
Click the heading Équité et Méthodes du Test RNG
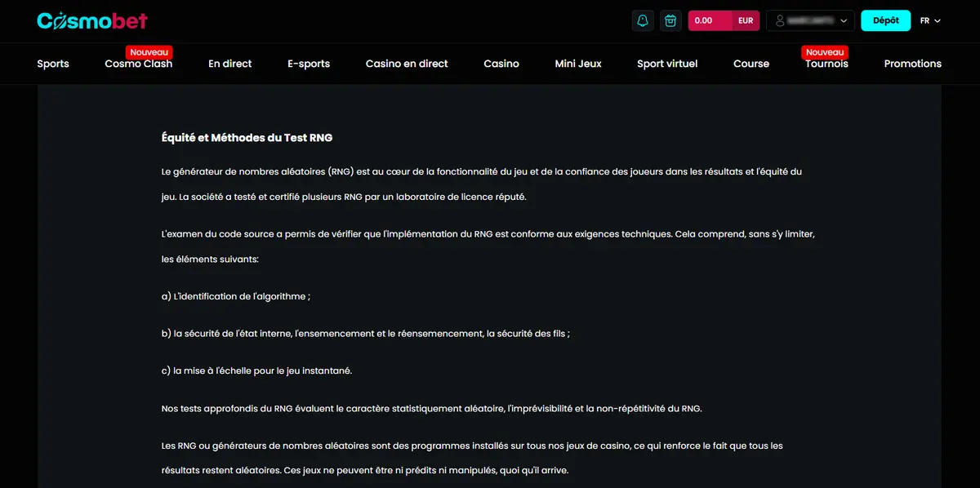coord(247,138)
